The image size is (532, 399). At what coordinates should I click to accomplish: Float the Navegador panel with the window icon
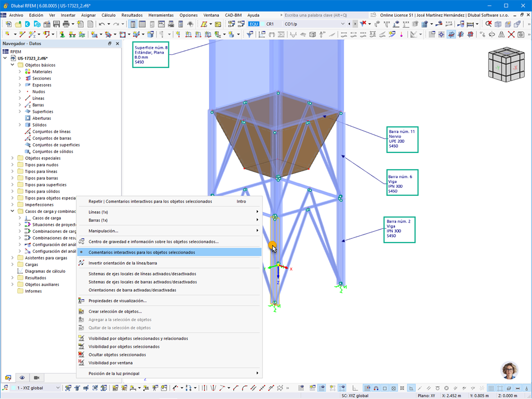pyautogui.click(x=109, y=43)
